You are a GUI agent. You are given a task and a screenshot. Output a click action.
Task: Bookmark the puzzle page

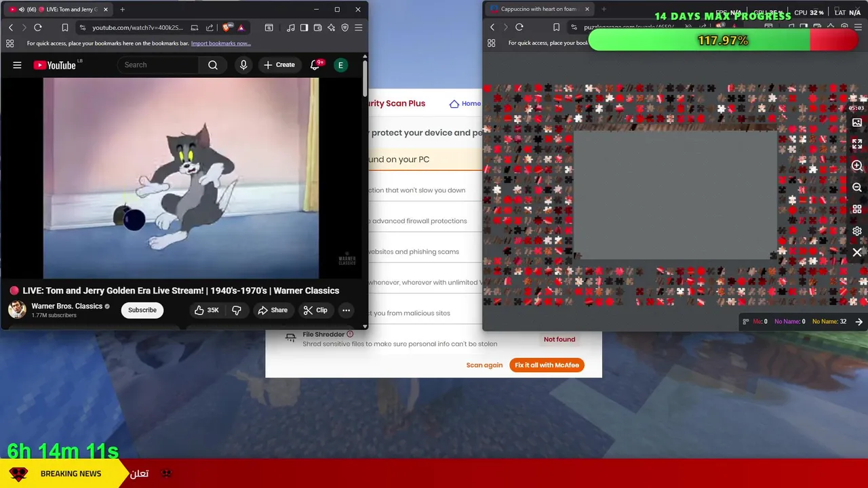[556, 27]
